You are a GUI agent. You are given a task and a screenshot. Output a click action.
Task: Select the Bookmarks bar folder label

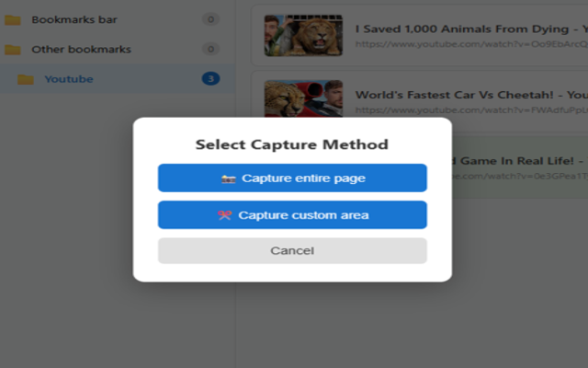[74, 19]
